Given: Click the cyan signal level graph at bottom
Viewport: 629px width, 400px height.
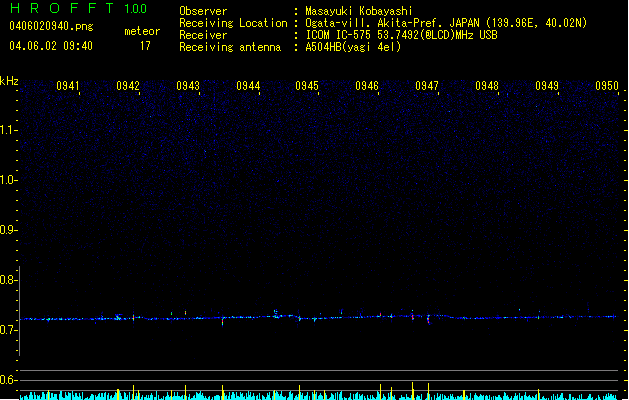Looking at the screenshot, I should [x=319, y=396].
